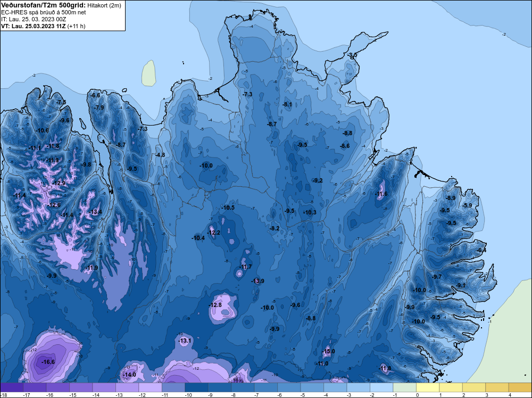Screen dimensions: 532x398
Task: Click the -4.8 temperature label
Action: (x=160, y=155)
